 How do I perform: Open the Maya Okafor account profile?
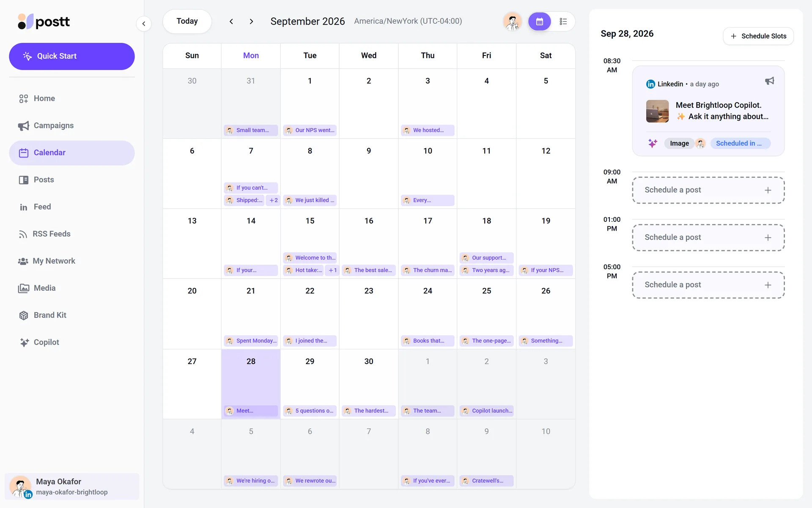[72, 486]
